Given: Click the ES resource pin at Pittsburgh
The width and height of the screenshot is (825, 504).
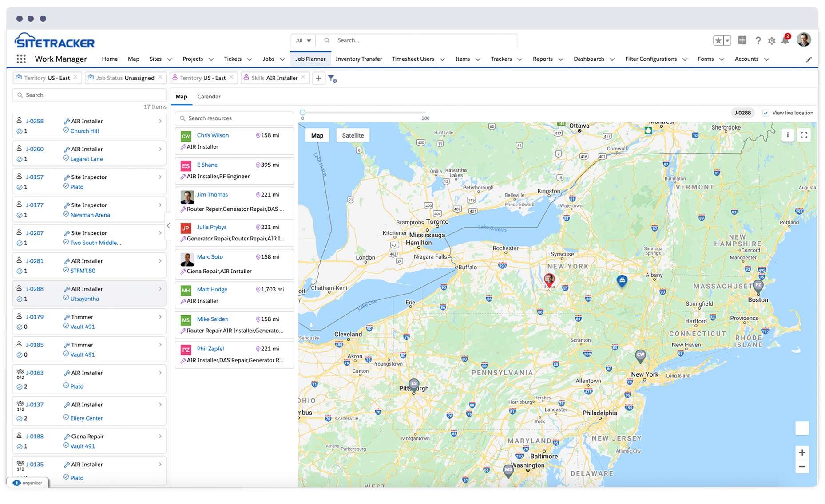Looking at the screenshot, I should (x=414, y=385).
